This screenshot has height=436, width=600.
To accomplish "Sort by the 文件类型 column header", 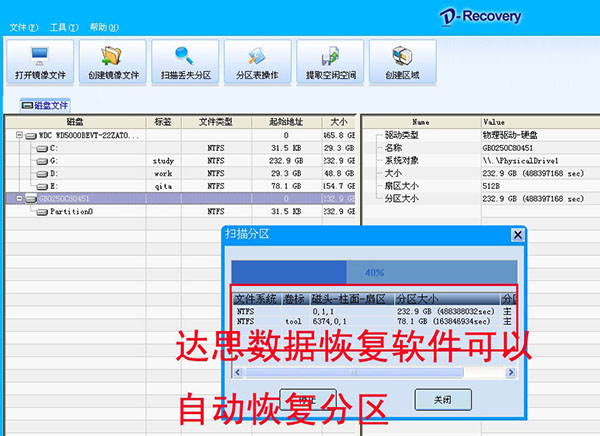I will point(216,122).
